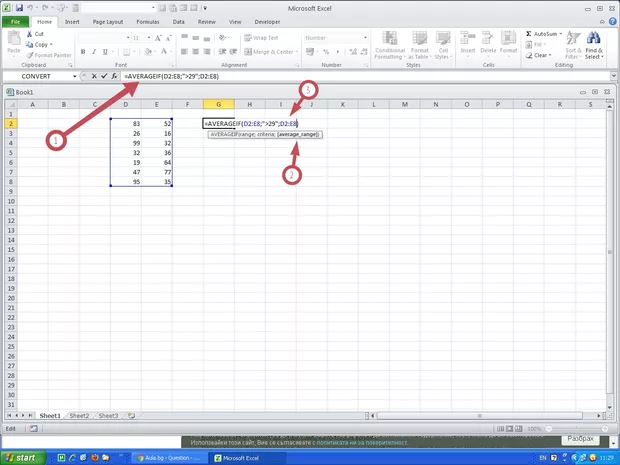Select column G header
Screen dimensions: 620x465
coord(218,104)
